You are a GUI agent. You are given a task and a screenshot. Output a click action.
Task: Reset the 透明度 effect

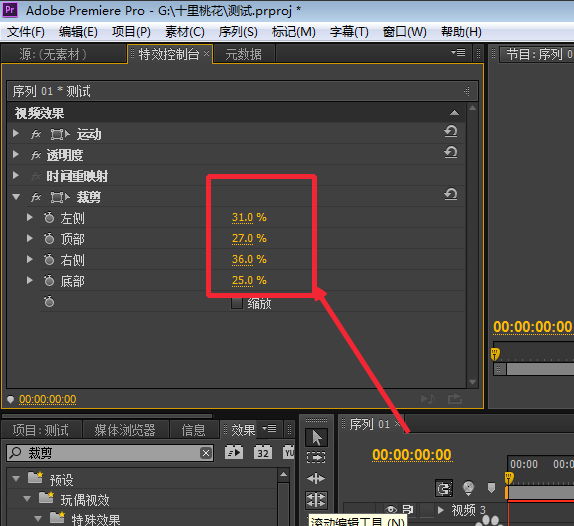click(451, 152)
